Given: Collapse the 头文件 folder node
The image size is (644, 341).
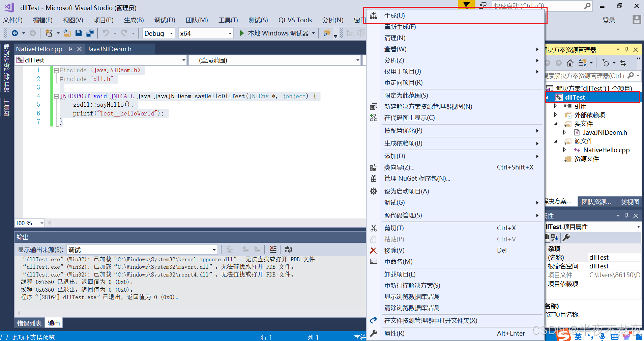Looking at the screenshot, I should (555, 124).
